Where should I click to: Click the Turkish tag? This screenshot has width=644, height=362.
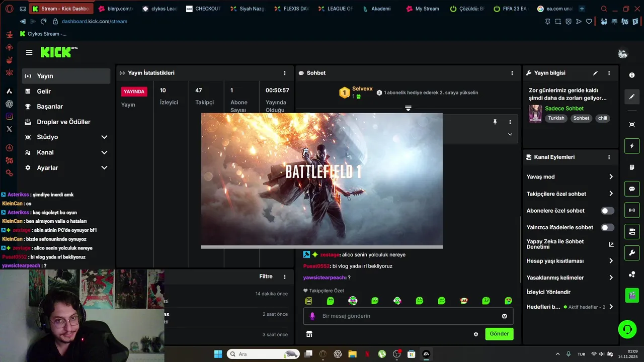[556, 118]
